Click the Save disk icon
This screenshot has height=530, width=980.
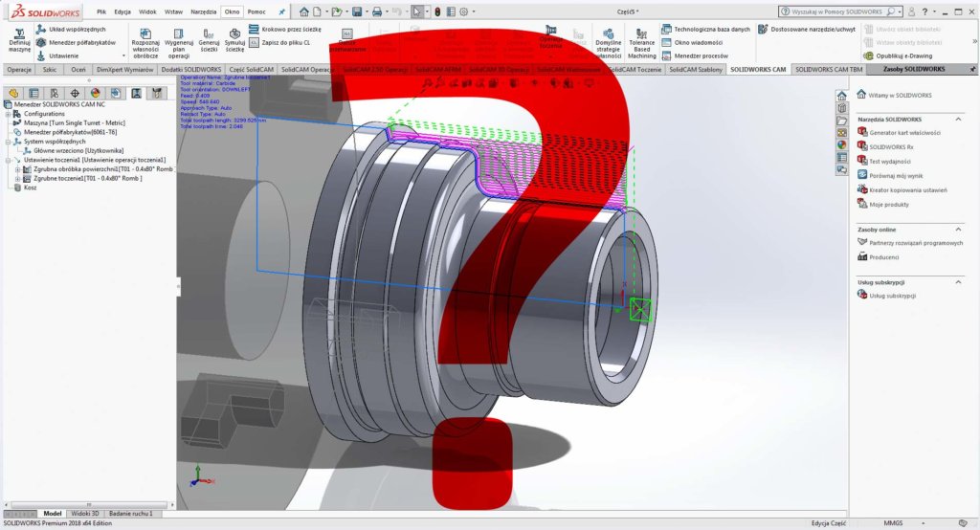click(357, 11)
